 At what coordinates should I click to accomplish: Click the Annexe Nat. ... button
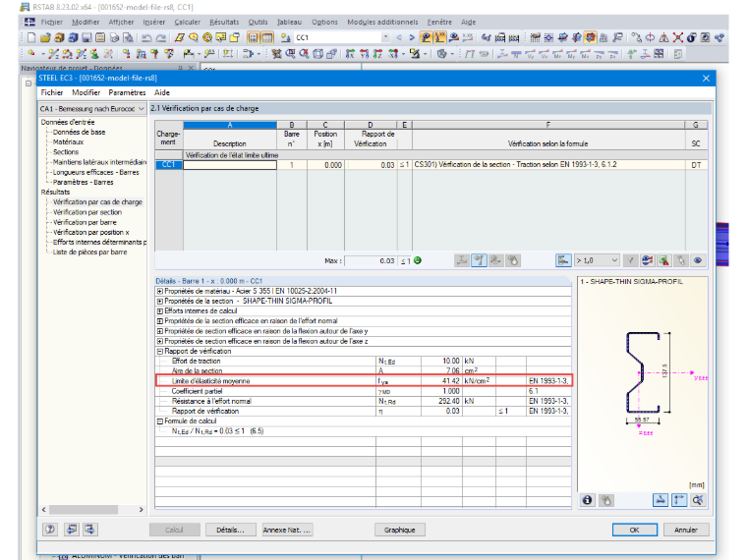click(288, 530)
